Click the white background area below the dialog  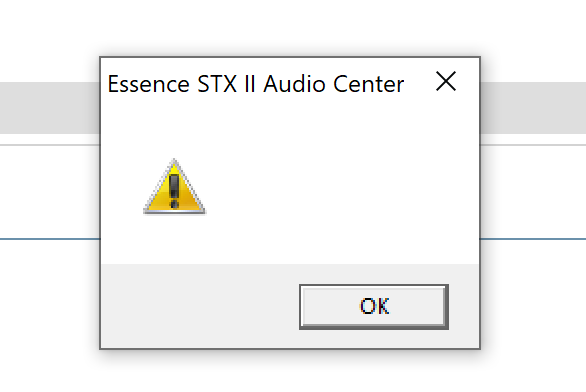click(290, 372)
